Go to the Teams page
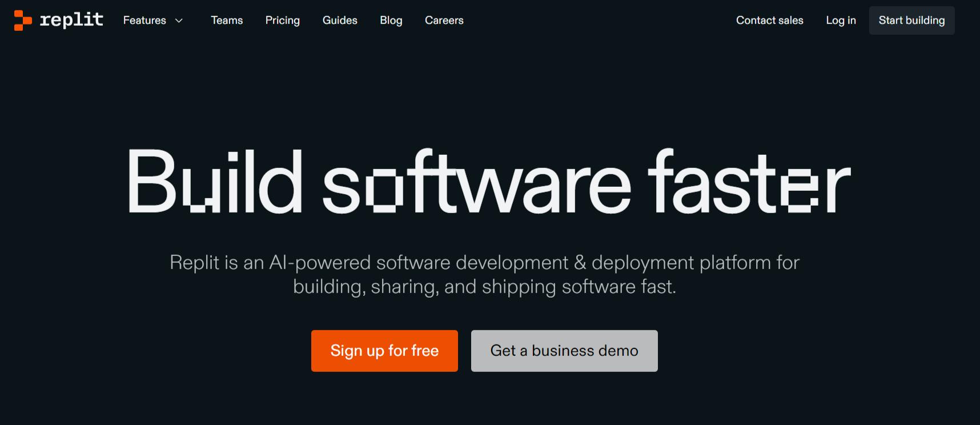This screenshot has width=980, height=425. pyautogui.click(x=227, y=21)
